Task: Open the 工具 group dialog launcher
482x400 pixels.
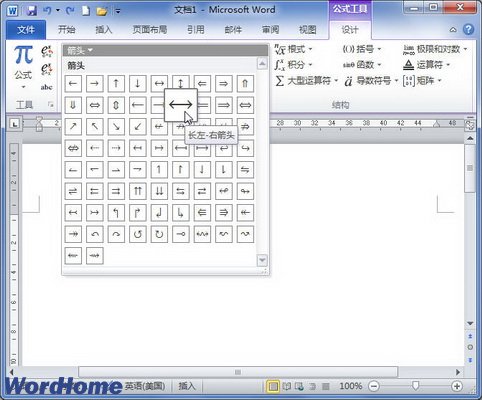Action: click(x=51, y=105)
